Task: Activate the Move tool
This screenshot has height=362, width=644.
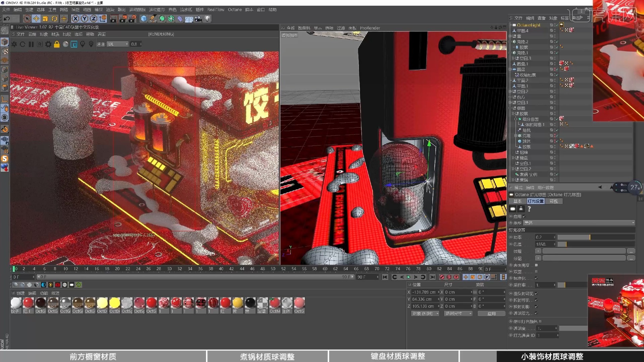Action: click(36, 19)
